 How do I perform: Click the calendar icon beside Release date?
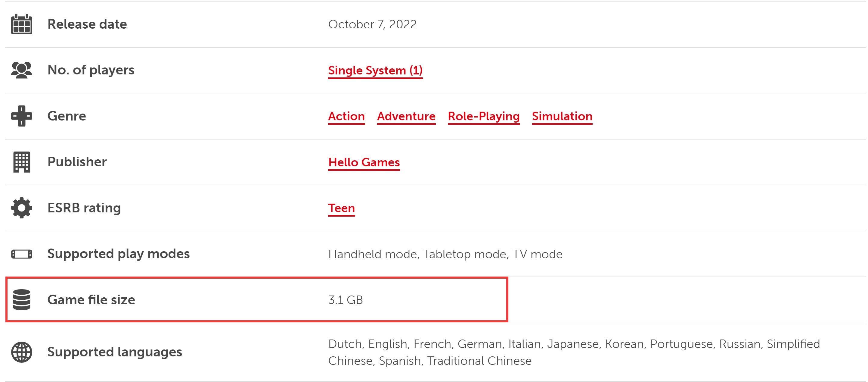pos(22,24)
